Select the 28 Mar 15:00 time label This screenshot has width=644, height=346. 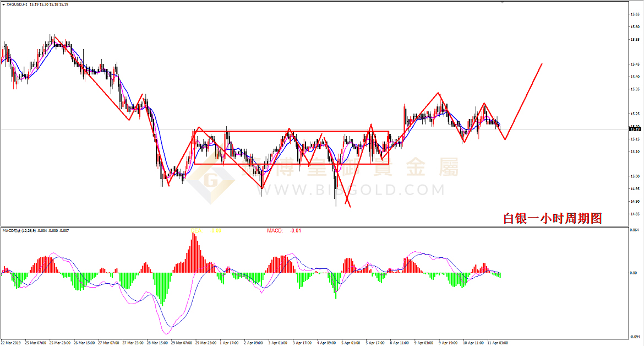click(157, 343)
